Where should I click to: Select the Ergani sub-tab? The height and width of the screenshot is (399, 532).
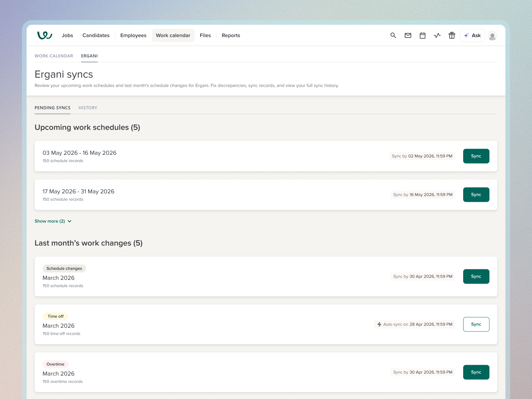click(x=89, y=56)
